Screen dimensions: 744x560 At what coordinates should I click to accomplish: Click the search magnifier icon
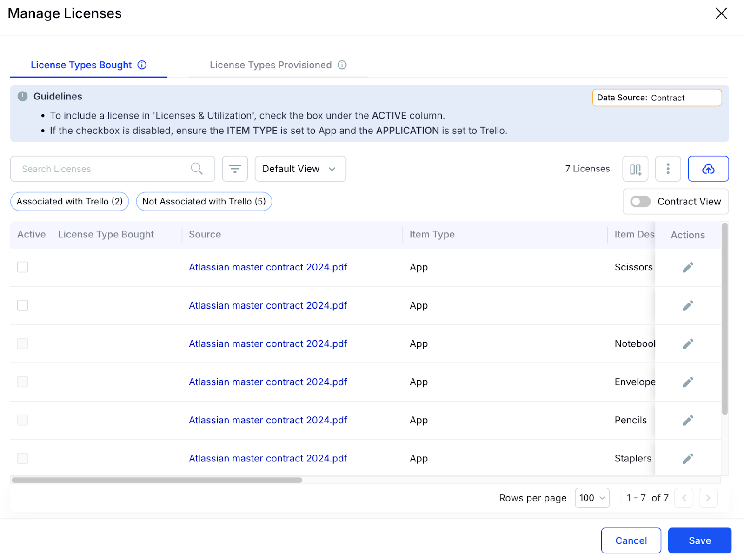click(197, 169)
